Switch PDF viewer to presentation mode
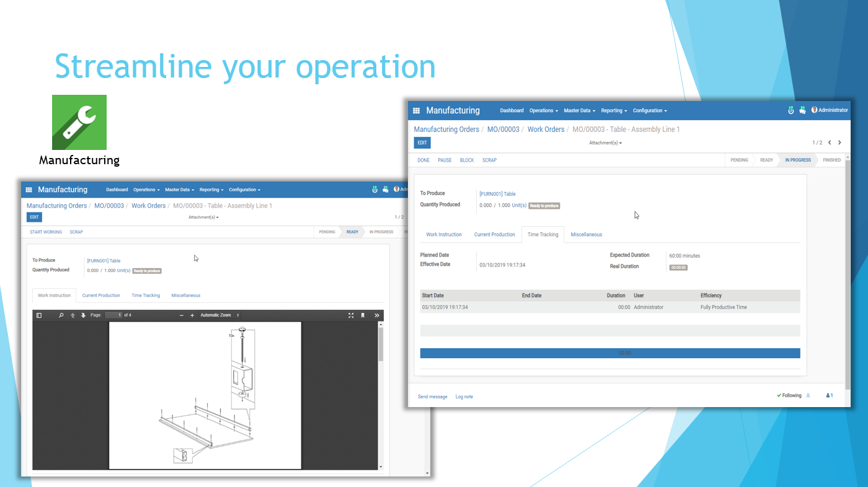The image size is (868, 487). click(x=351, y=315)
